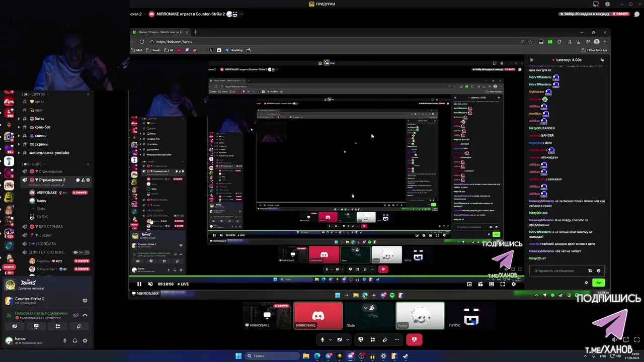Enter fullscreen in Kick player
The width and height of the screenshot is (644, 362).
click(502, 284)
